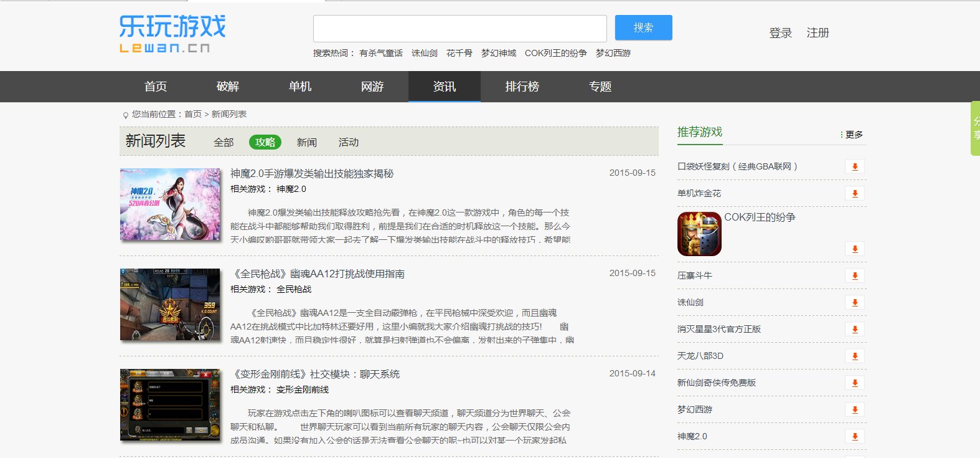Screen dimensions: 980x458
Task: Click related game link 全民枪战
Action: click(x=294, y=289)
